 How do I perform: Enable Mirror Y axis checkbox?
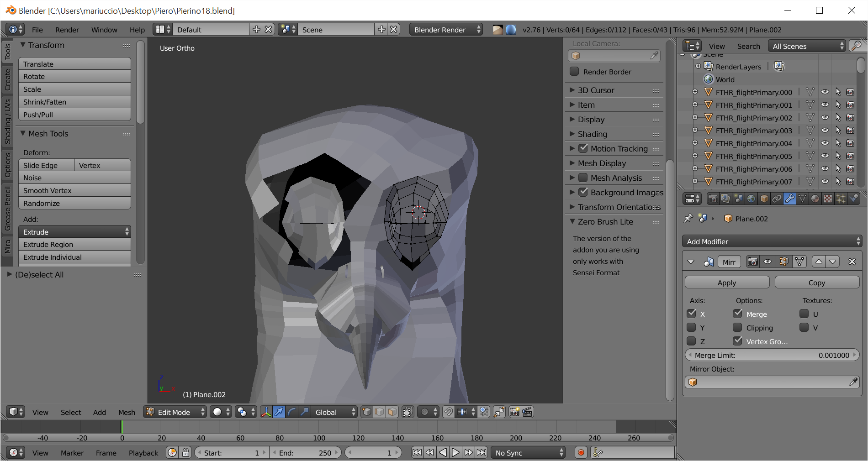tap(692, 327)
